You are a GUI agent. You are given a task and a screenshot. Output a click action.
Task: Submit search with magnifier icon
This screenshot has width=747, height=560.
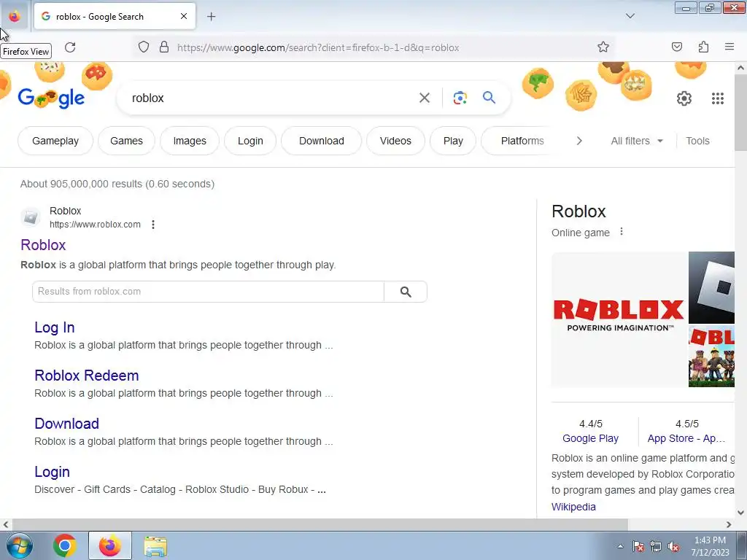[489, 98]
